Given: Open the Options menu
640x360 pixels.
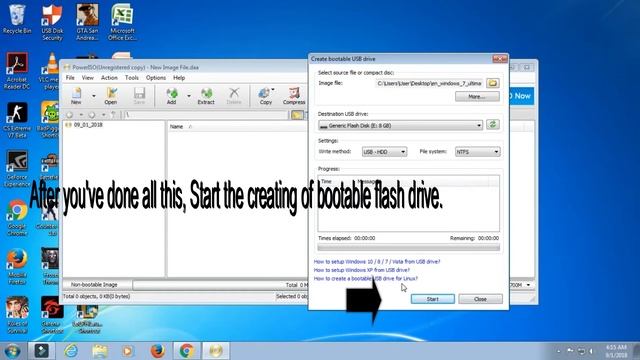Looking at the screenshot, I should 156,78.
